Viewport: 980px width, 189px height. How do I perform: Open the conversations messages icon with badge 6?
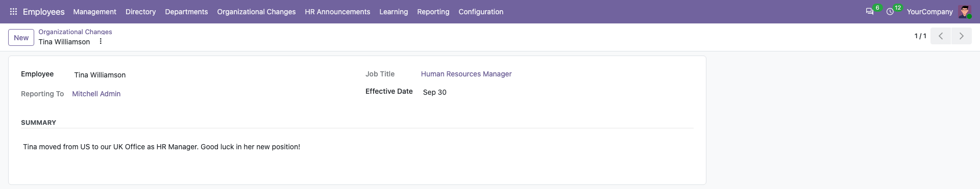(870, 12)
